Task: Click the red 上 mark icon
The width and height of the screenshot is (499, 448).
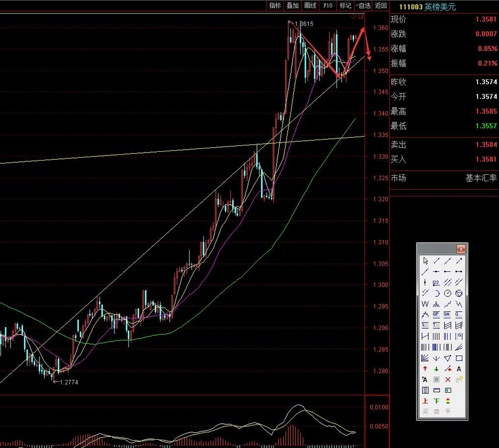Action: tap(425, 401)
